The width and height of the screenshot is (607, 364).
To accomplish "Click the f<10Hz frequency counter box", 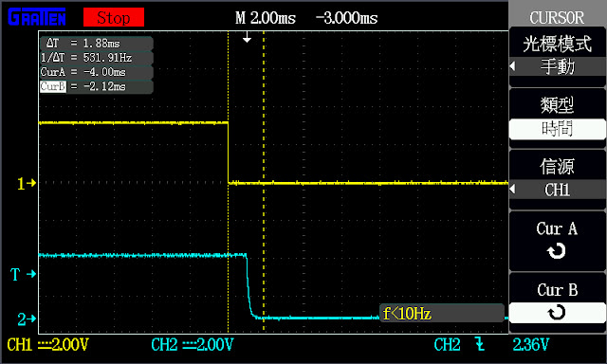I will click(x=442, y=314).
